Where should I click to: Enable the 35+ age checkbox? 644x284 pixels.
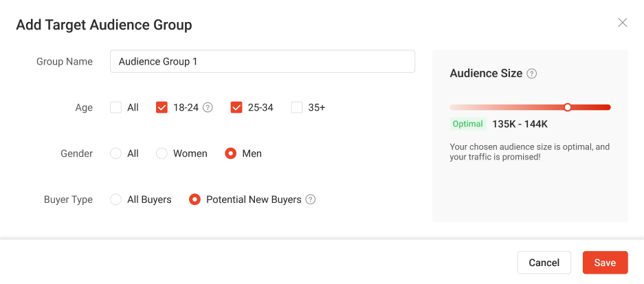click(x=297, y=107)
